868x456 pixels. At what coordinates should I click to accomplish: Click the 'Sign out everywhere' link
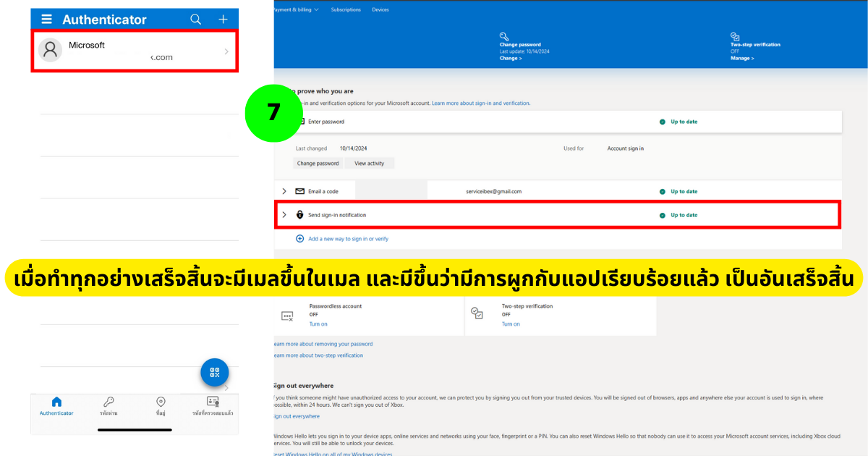tap(297, 416)
